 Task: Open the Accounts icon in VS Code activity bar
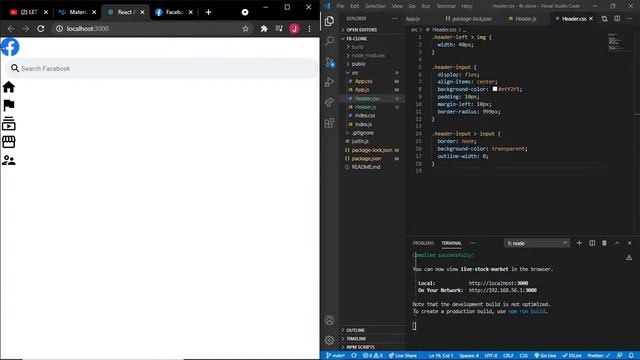pos(329,320)
